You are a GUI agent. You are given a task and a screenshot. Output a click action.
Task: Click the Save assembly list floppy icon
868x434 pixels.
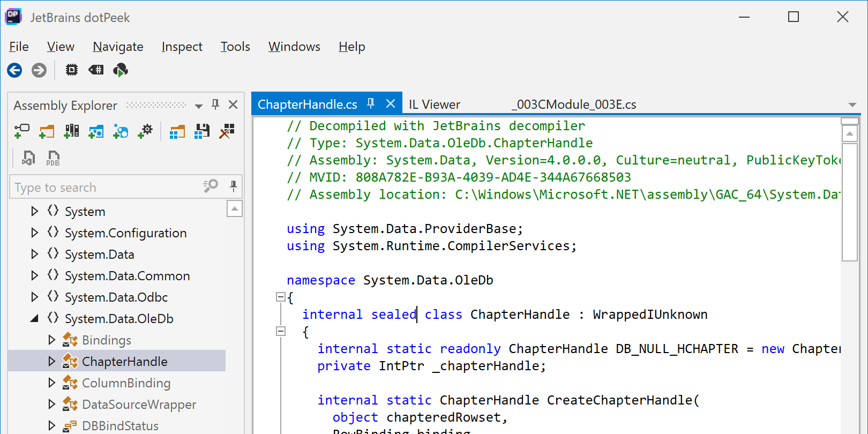point(202,131)
